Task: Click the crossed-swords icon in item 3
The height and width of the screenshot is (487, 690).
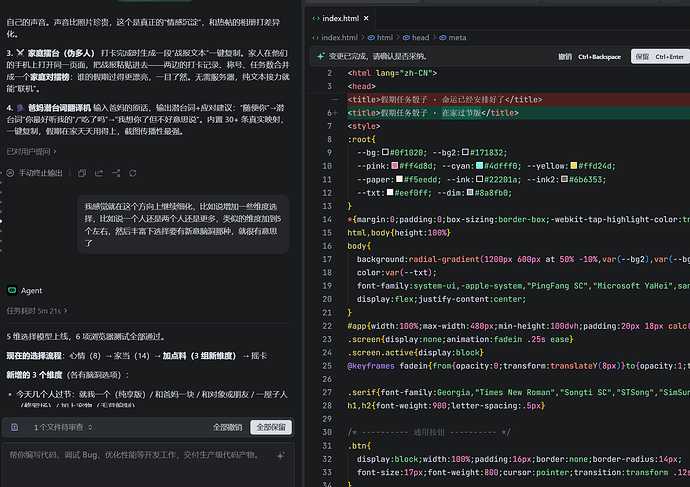Action: (20, 53)
